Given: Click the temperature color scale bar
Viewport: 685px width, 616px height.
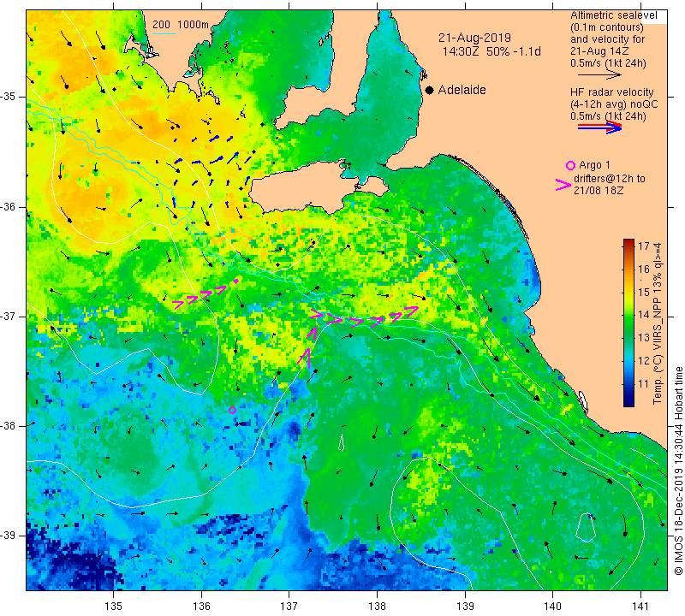Looking at the screenshot, I should point(628,323).
